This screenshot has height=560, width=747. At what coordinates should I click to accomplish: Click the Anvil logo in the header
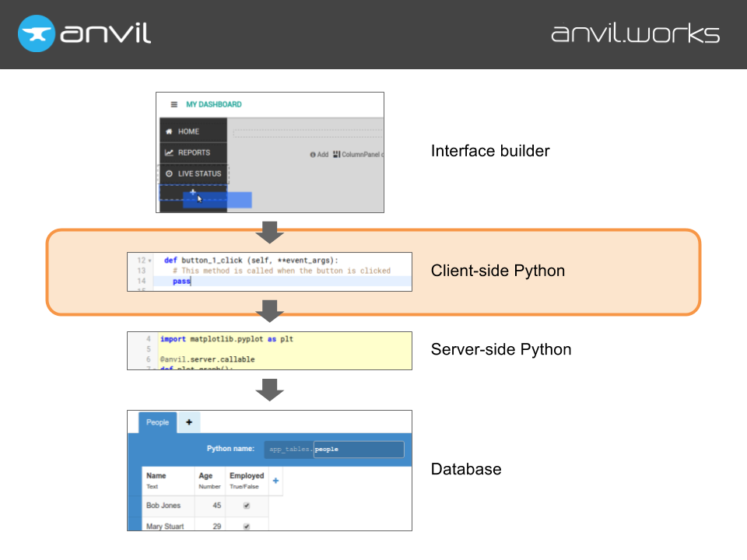[x=84, y=33]
